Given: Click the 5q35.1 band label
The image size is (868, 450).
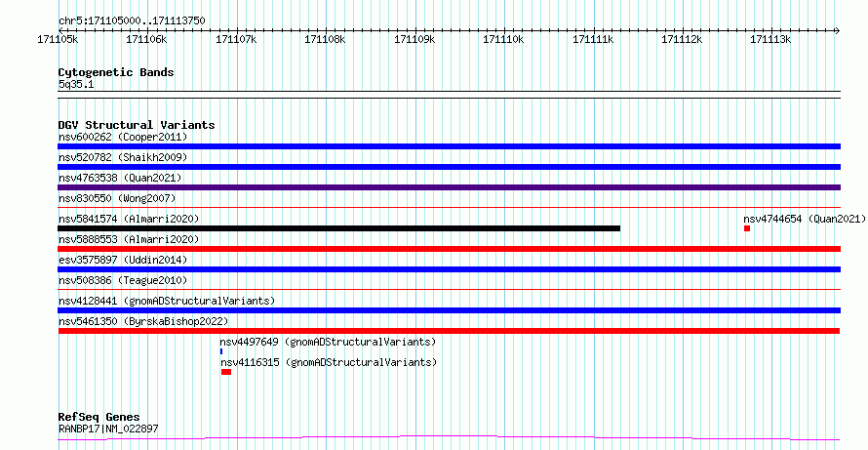Looking at the screenshot, I should (76, 84).
